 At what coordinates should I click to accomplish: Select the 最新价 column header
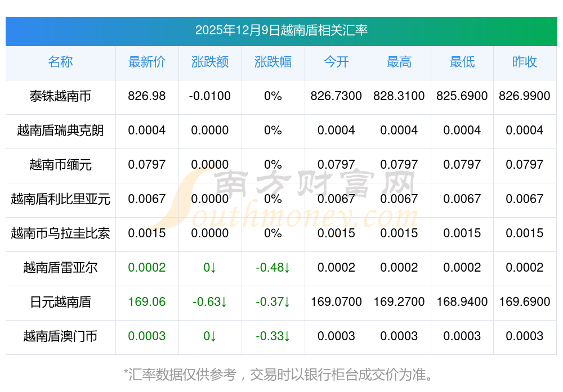[x=146, y=62]
